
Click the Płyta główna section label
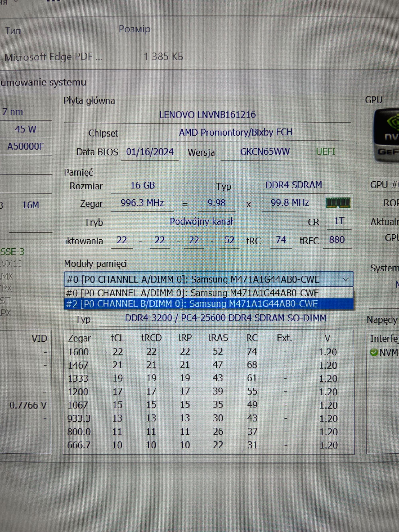[89, 101]
